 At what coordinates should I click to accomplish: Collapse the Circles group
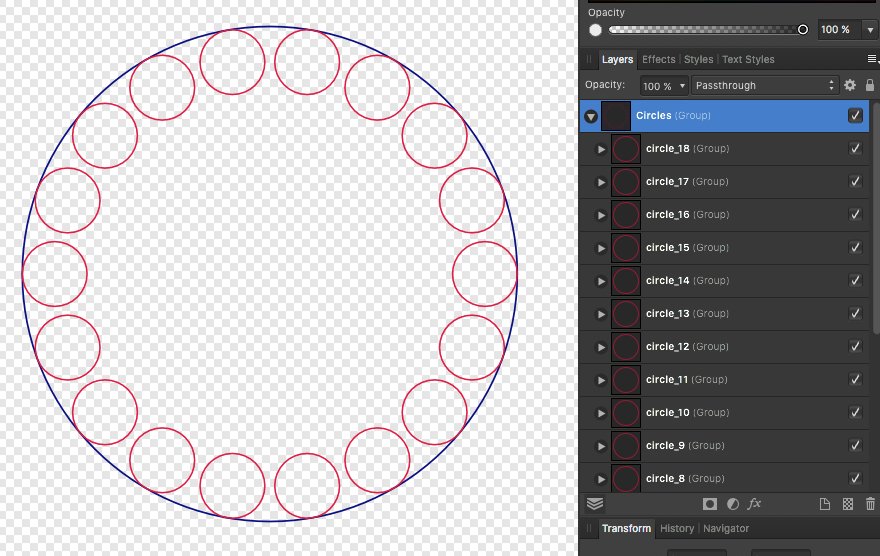[x=591, y=116]
